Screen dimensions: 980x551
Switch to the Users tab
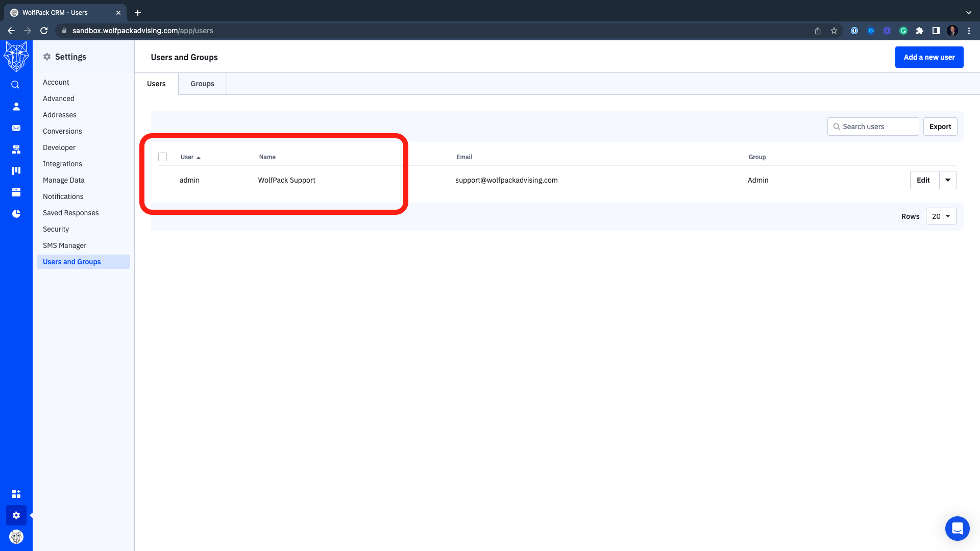157,84
